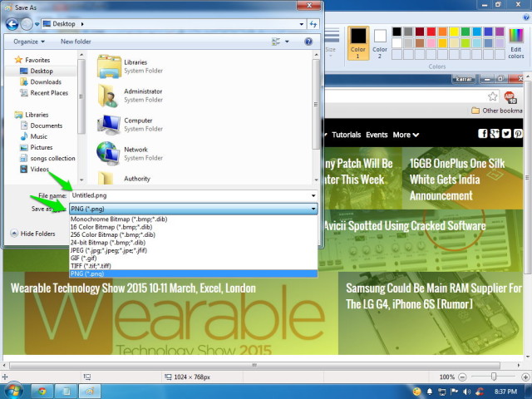Viewport: 532px width, 399px height.
Task: Pick the orange color swatch in Paint
Action: coord(442,32)
